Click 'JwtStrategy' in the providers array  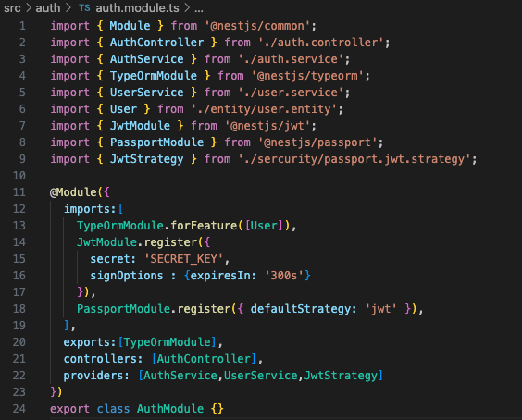(341, 376)
